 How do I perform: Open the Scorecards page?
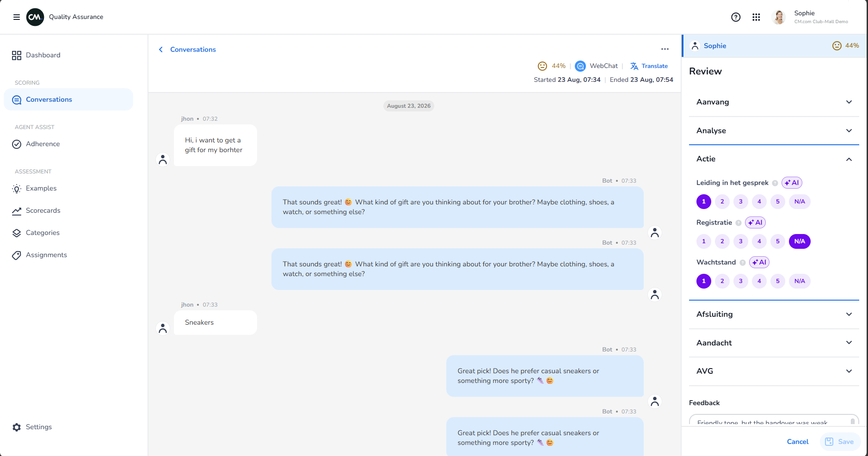[x=68, y=211]
